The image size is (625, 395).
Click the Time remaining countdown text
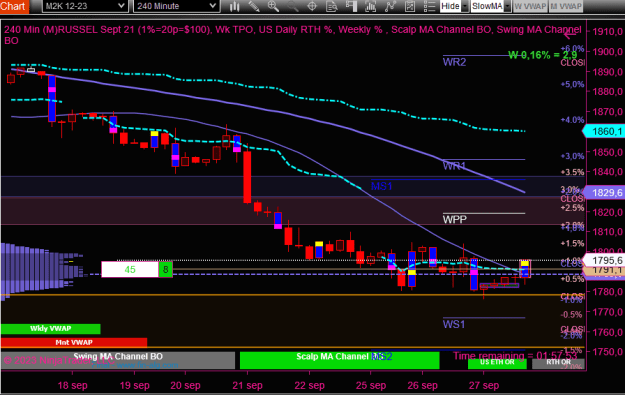[515, 356]
